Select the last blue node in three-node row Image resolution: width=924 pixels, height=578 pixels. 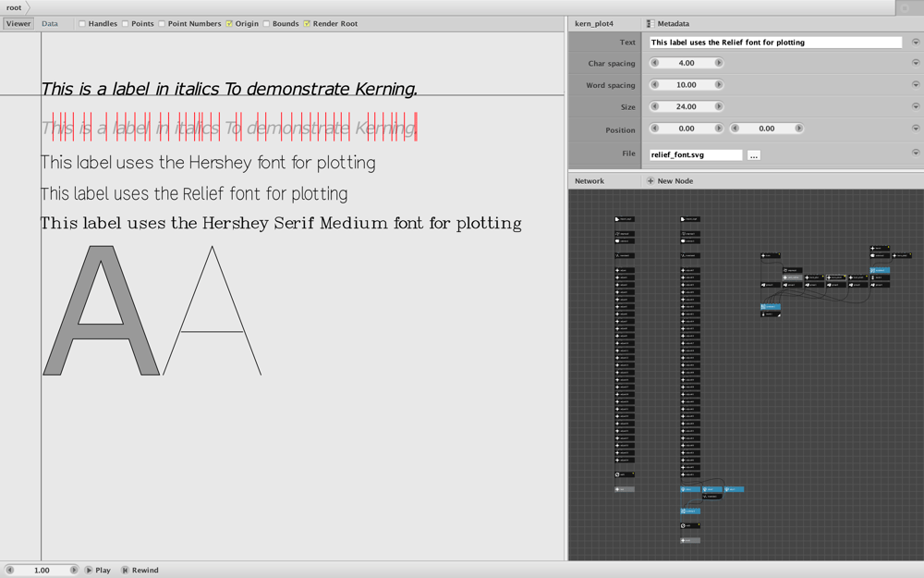coord(735,489)
